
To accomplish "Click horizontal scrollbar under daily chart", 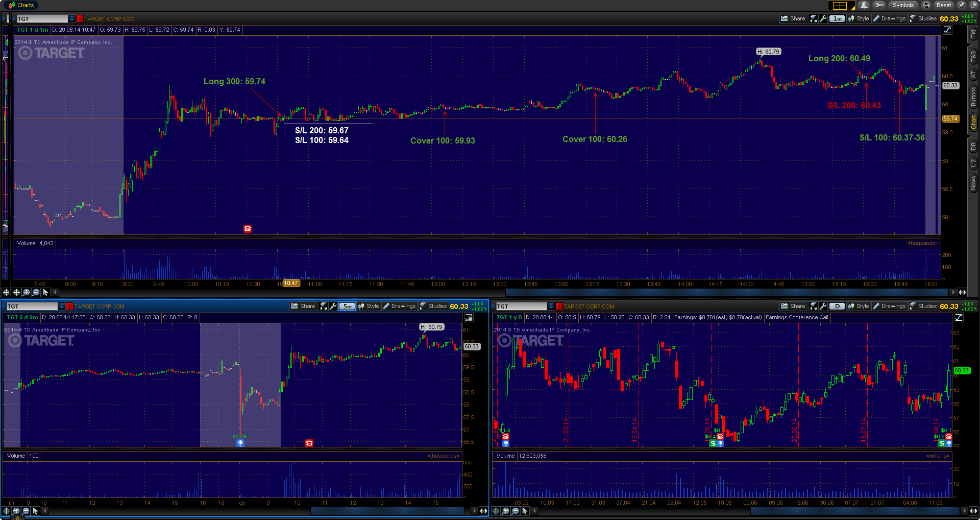I will [x=855, y=511].
